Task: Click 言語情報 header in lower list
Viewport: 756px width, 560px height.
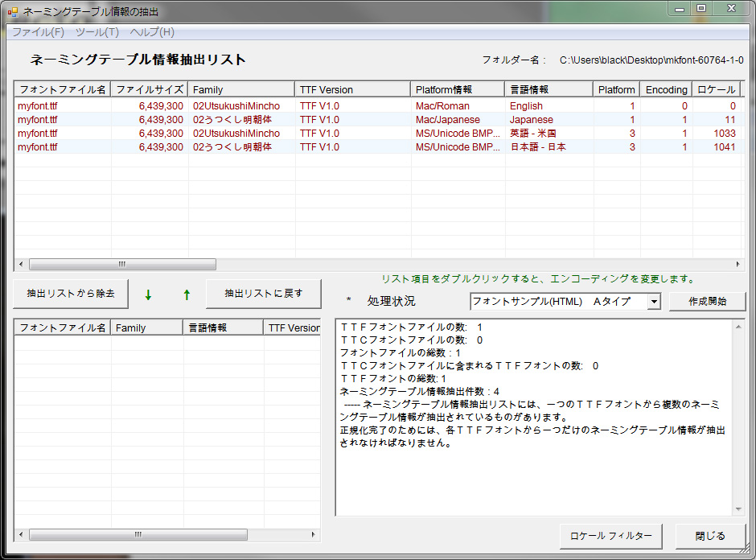Action: 224,328
